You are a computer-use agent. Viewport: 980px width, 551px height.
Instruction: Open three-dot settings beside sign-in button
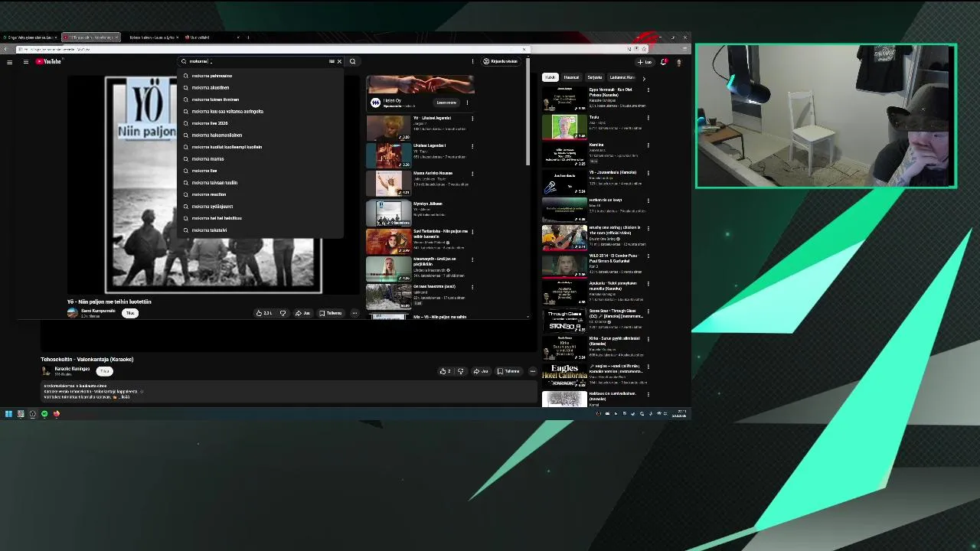tap(472, 61)
